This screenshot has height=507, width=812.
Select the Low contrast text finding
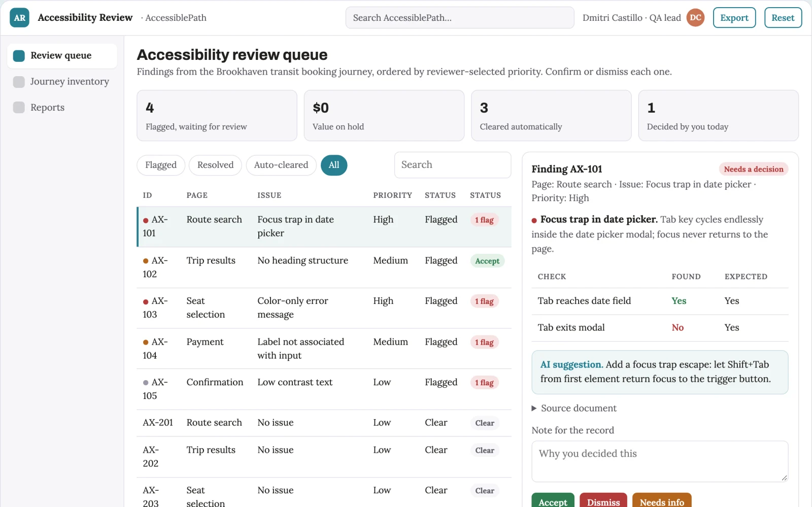tap(324, 389)
